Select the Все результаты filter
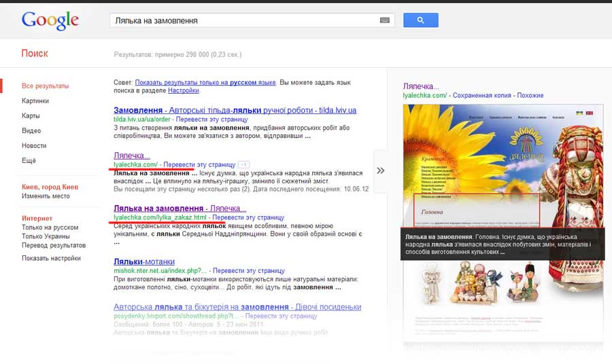This screenshot has height=364, width=612. [46, 86]
